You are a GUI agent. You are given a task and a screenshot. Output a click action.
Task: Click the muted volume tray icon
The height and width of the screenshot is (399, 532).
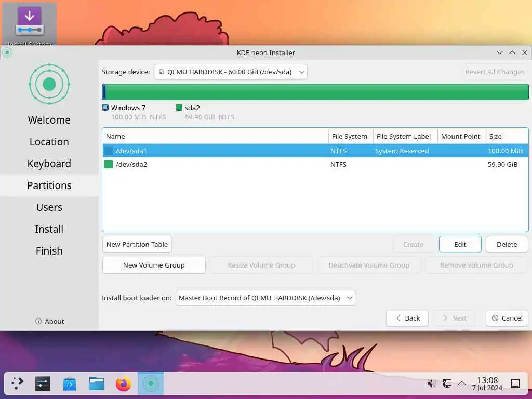point(431,383)
